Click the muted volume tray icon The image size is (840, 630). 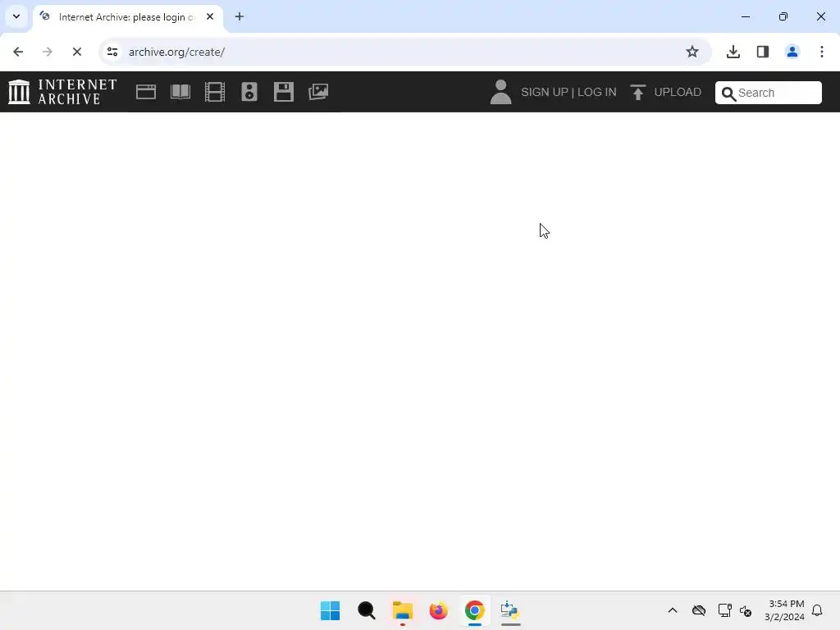746,610
